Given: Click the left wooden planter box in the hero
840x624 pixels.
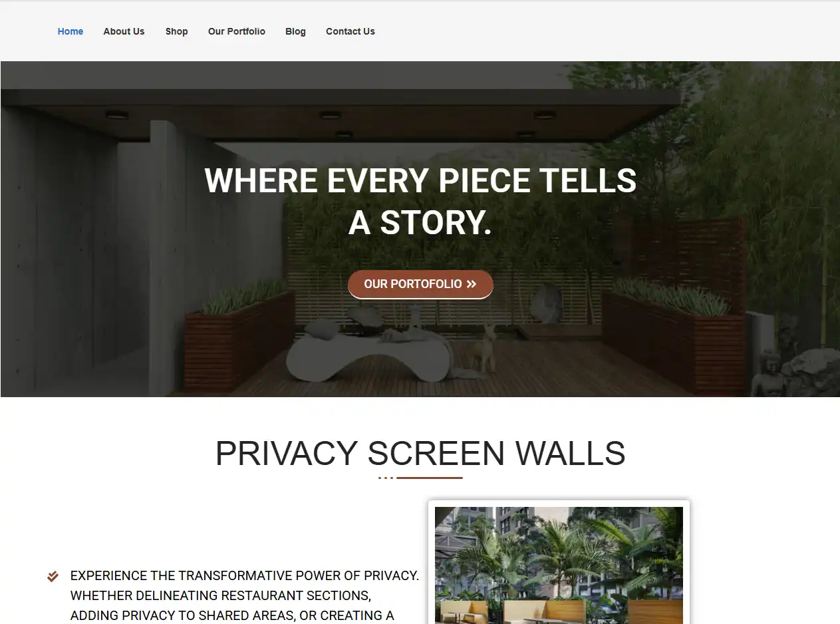Looking at the screenshot, I should pos(238,342).
